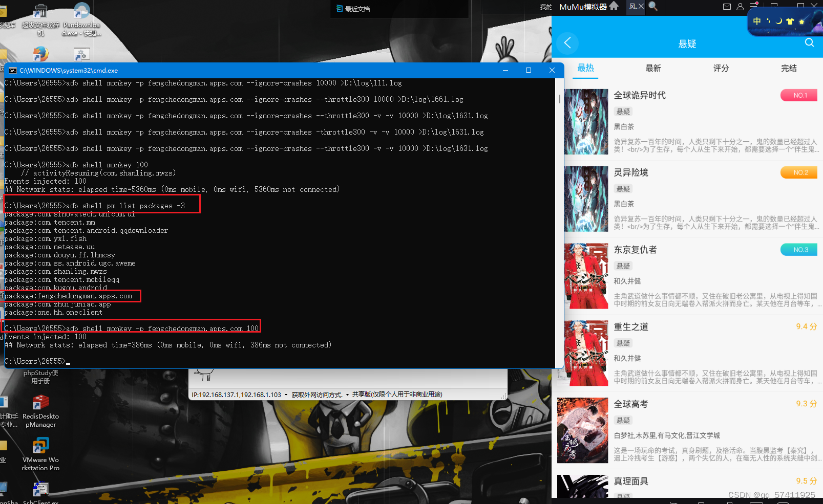
Task: Toggle the 中 Chinese input mode
Action: pyautogui.click(x=757, y=21)
